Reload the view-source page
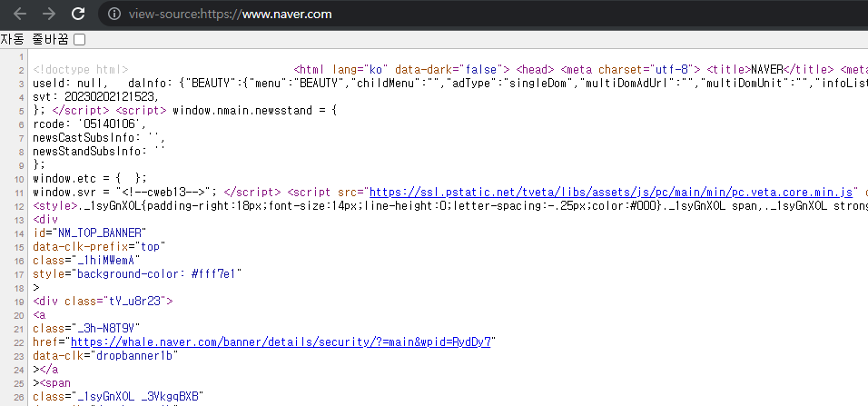The width and height of the screenshot is (868, 406). tap(78, 14)
